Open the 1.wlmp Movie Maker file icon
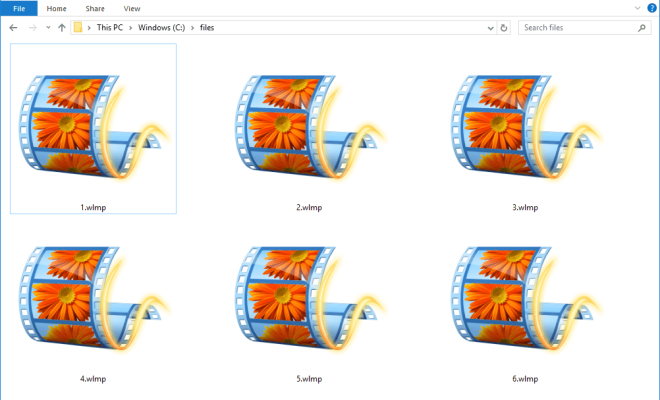Image resolution: width=660 pixels, height=400 pixels. point(93,126)
